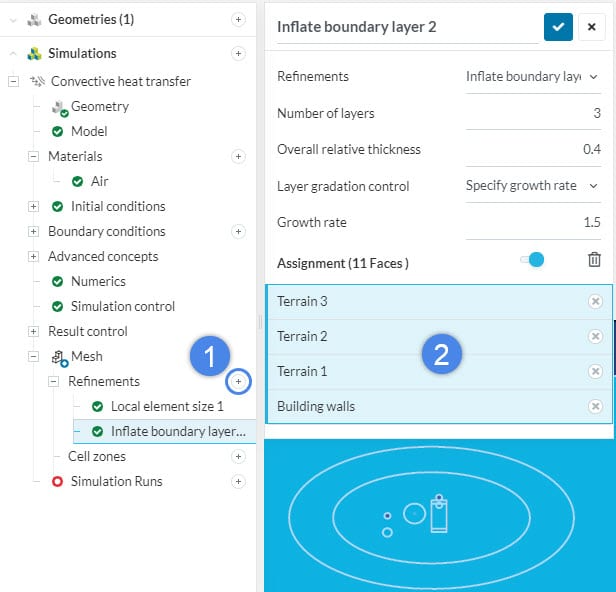Open the Refinements type dropdown
The width and height of the screenshot is (616, 592).
pyautogui.click(x=532, y=76)
